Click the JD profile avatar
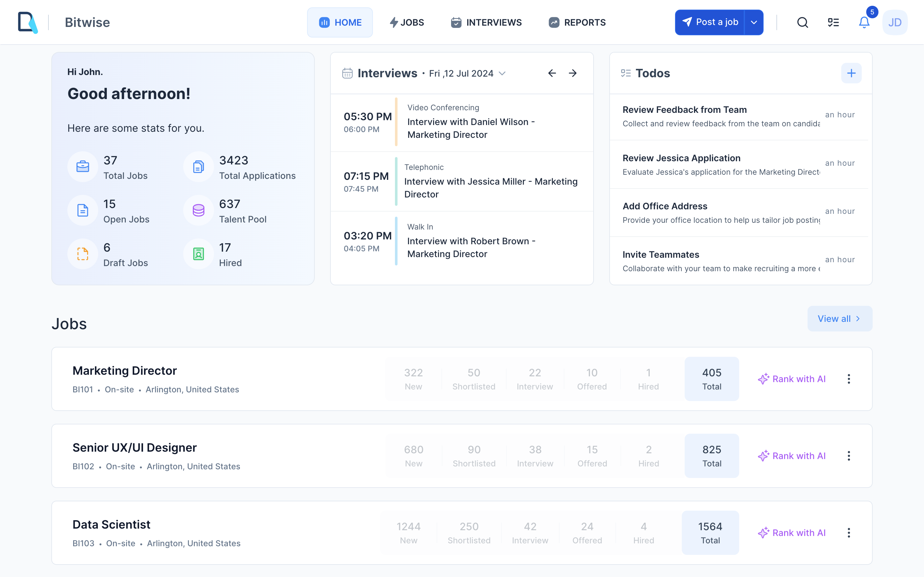The image size is (924, 577). [x=895, y=22]
